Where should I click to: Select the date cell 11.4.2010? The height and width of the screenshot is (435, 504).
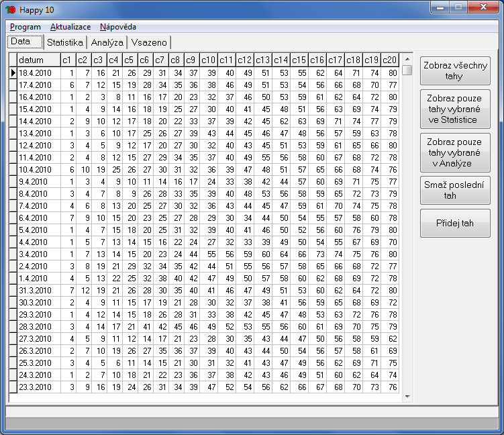39,158
